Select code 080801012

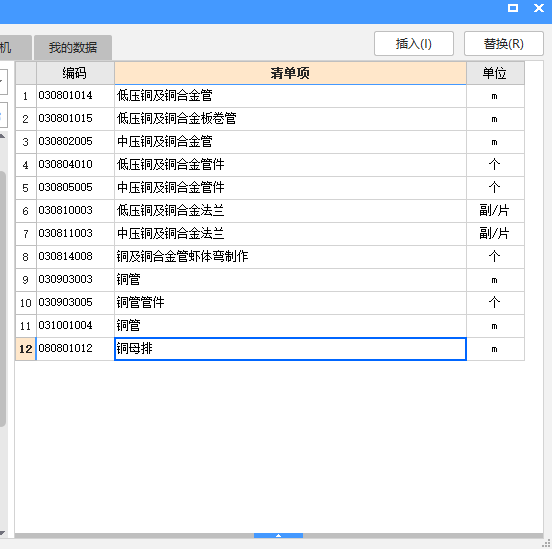pyautogui.click(x=65, y=348)
